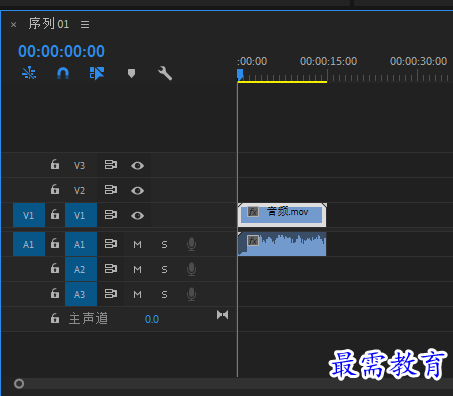Image resolution: width=453 pixels, height=396 pixels.
Task: Toggle sync lock for V2
Action: 111,190
